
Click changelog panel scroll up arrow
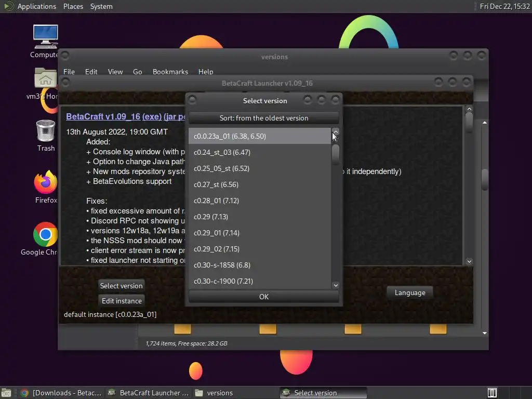[x=469, y=109]
